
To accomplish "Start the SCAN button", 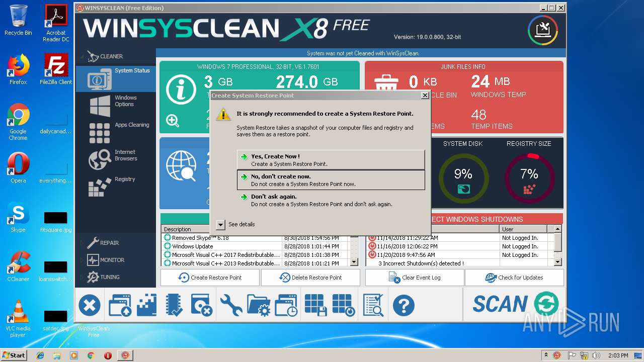I will (x=515, y=304).
